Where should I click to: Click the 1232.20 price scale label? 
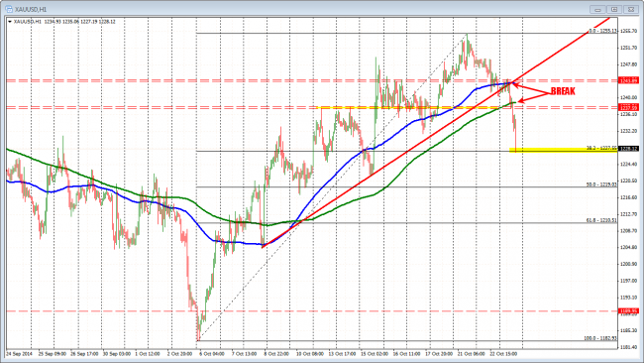[x=629, y=131]
